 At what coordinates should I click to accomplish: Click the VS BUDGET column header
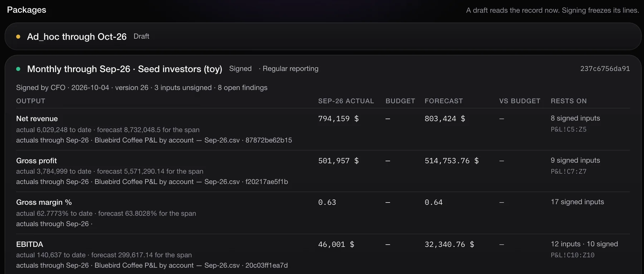tap(520, 101)
